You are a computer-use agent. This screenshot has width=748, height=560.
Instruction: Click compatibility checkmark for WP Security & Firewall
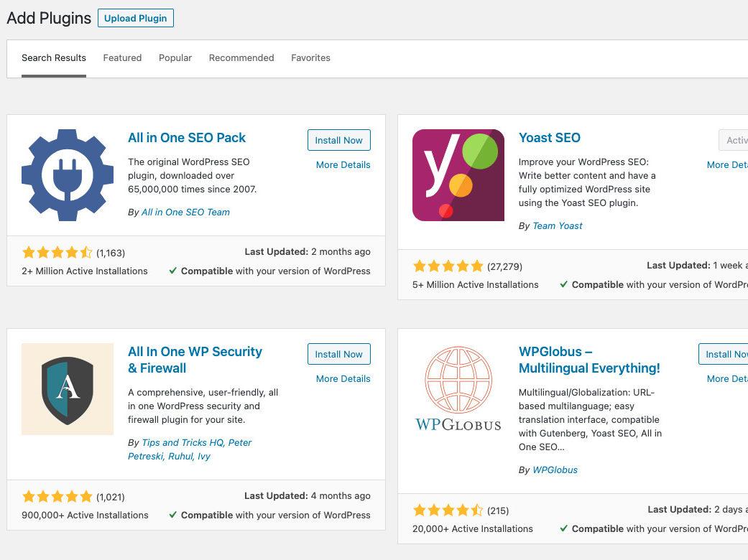click(173, 515)
